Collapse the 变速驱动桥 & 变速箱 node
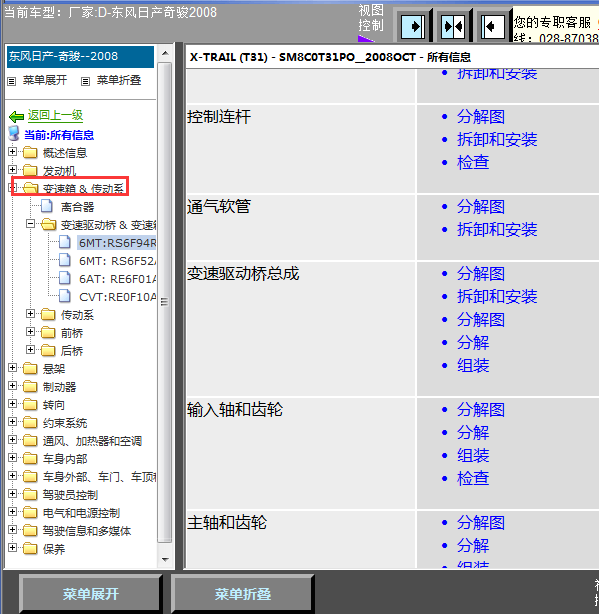599x614 pixels. [30, 224]
